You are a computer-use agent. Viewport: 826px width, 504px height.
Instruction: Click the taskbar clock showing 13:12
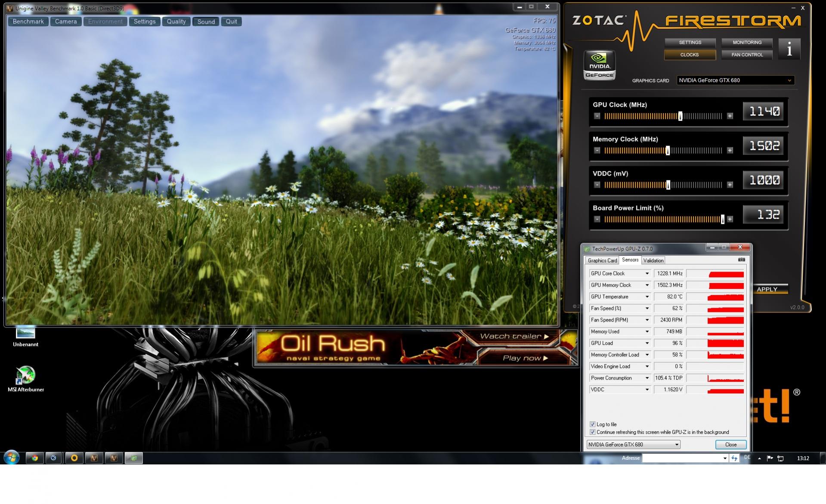tap(803, 458)
